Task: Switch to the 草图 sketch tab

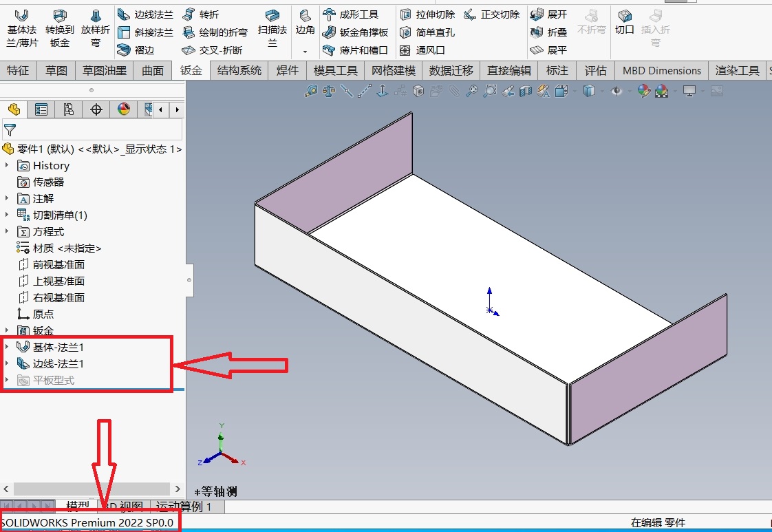Action: (x=56, y=70)
